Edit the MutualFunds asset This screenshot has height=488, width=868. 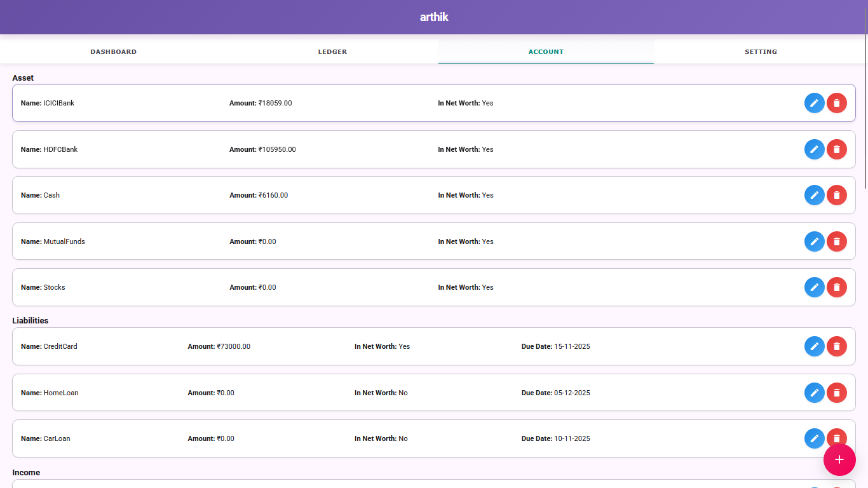pos(815,241)
